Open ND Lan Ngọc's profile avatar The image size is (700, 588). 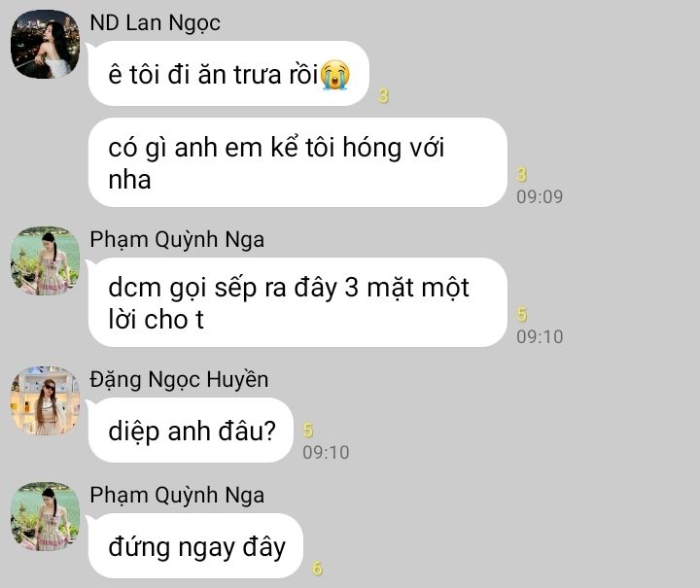[45, 44]
